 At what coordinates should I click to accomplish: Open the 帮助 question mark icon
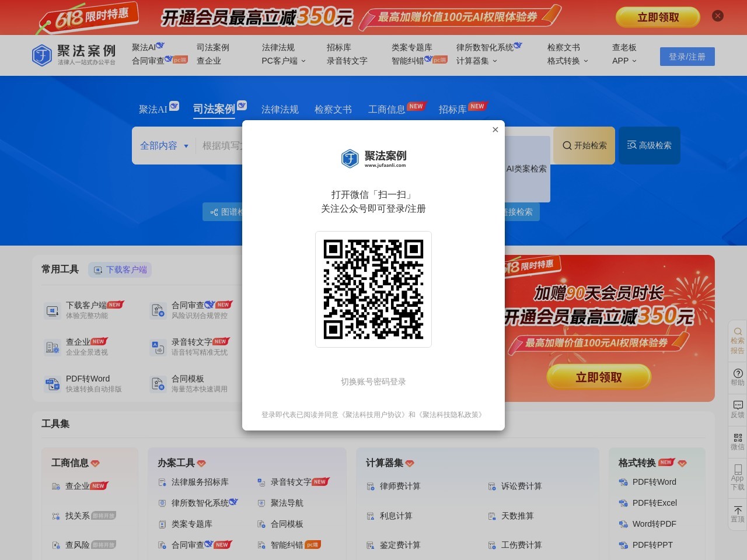point(738,373)
